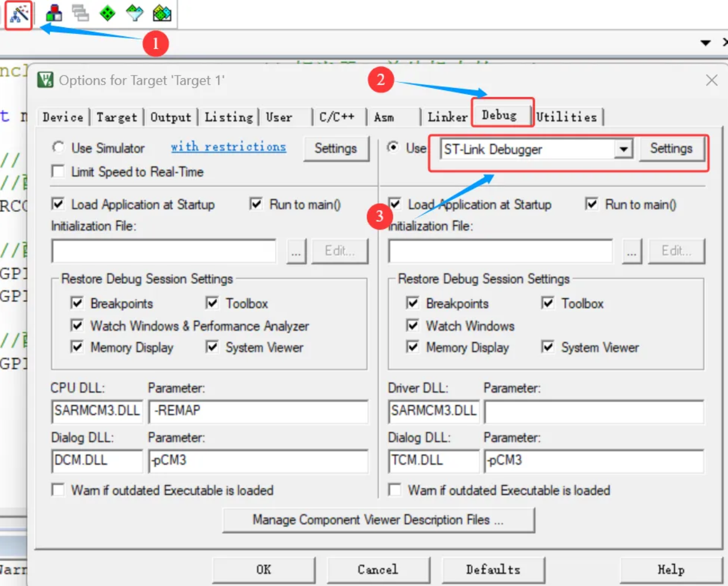Open Manage Component Viewer Description Files

pos(378,520)
